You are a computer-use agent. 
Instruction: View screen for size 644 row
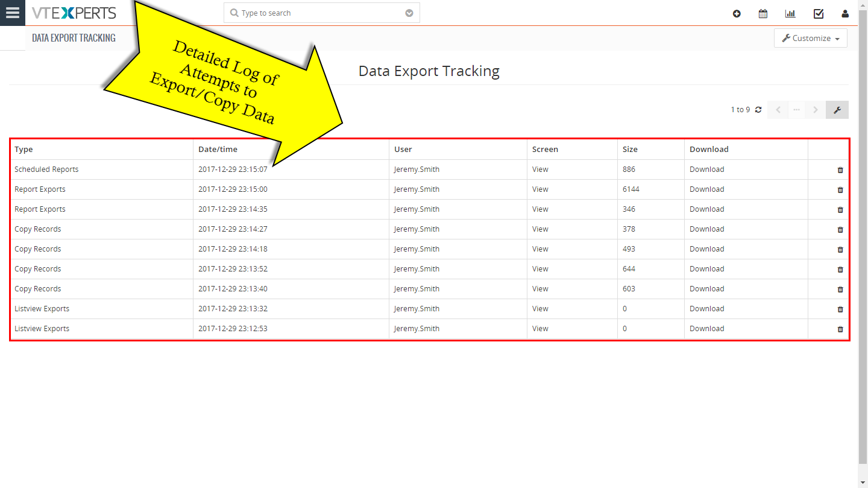(540, 268)
